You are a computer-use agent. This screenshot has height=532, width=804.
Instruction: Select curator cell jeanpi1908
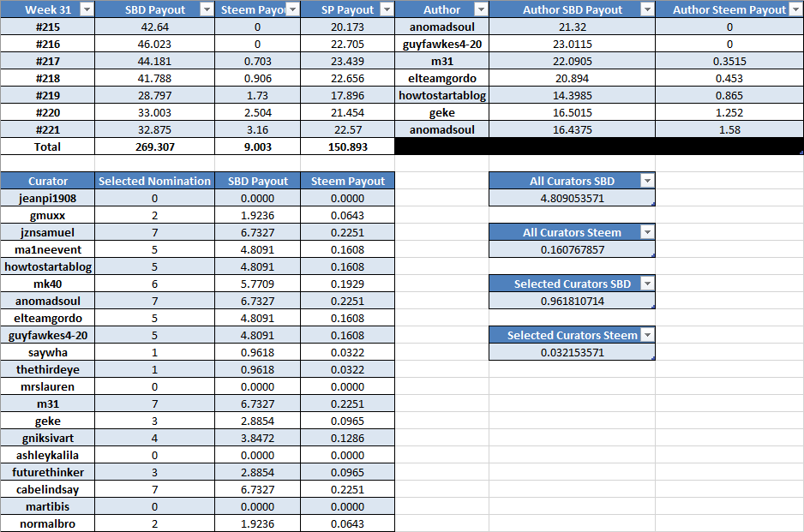[48, 199]
